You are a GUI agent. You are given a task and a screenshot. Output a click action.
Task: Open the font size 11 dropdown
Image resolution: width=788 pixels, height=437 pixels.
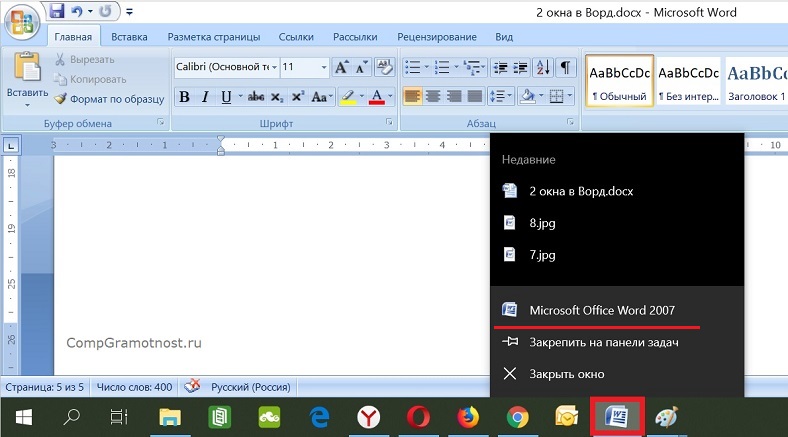(x=324, y=67)
